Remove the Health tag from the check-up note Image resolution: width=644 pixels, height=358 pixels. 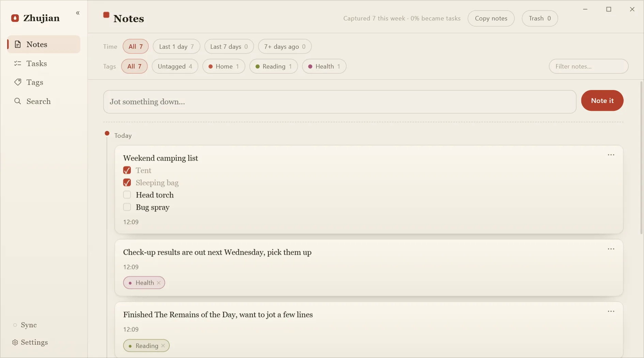click(159, 283)
